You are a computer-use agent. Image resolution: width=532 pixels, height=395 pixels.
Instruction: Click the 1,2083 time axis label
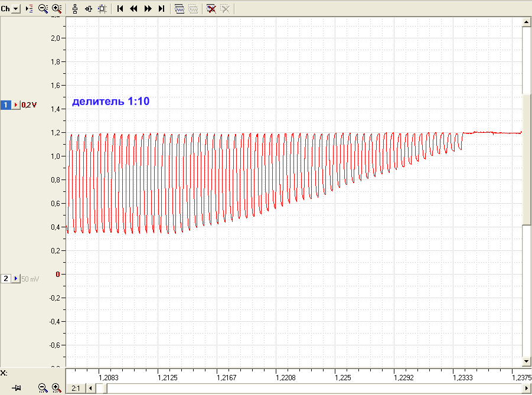(x=109, y=378)
